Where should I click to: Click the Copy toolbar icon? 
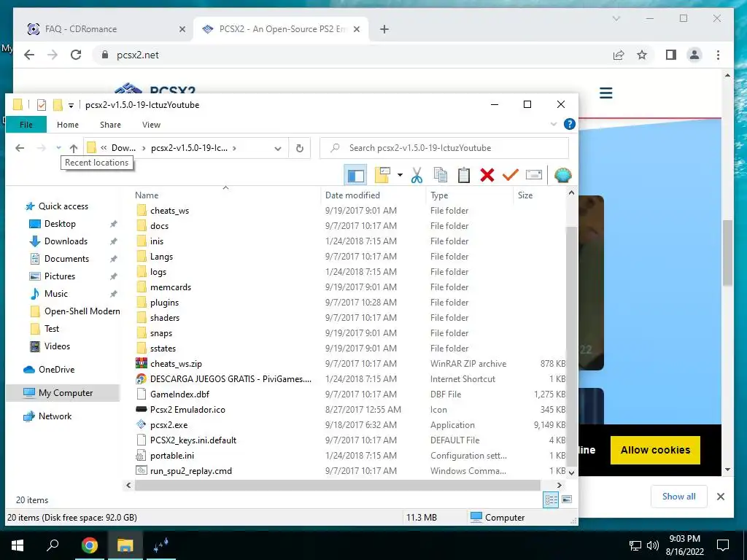(441, 175)
